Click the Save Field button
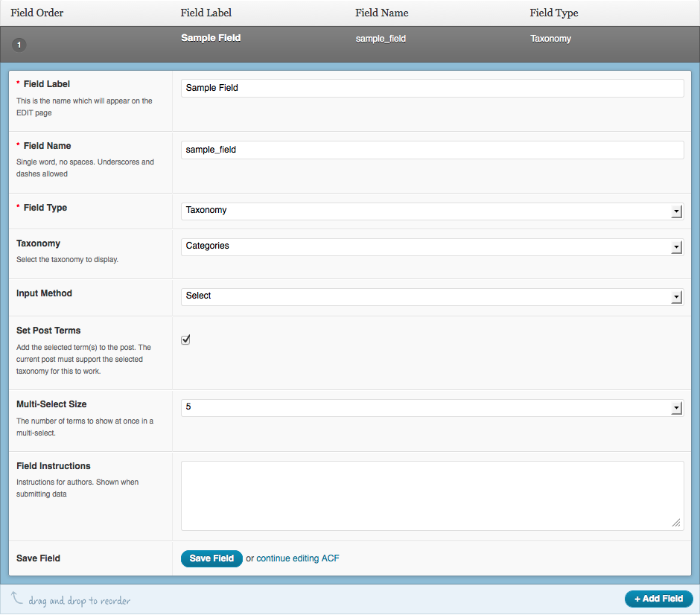The width and height of the screenshot is (700, 615). tap(211, 558)
